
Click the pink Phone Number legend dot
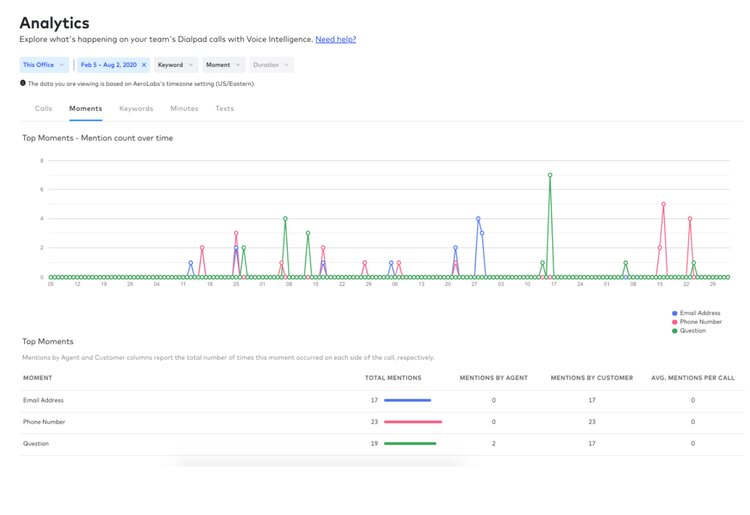675,322
